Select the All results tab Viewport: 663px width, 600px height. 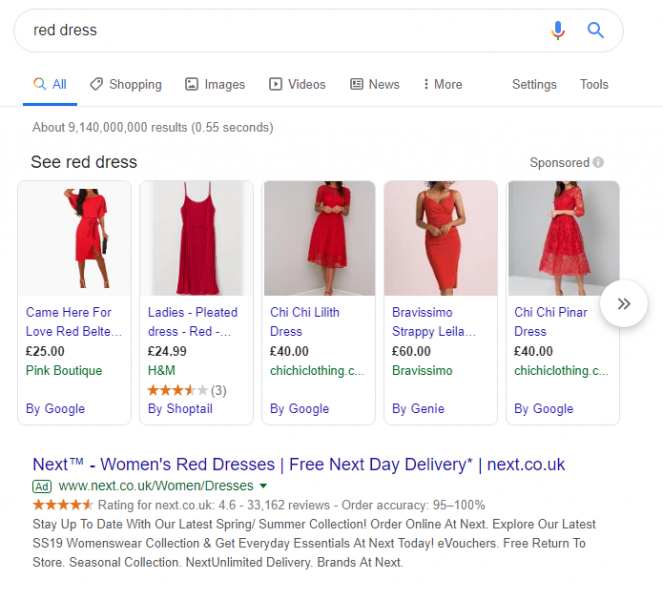pyautogui.click(x=50, y=84)
